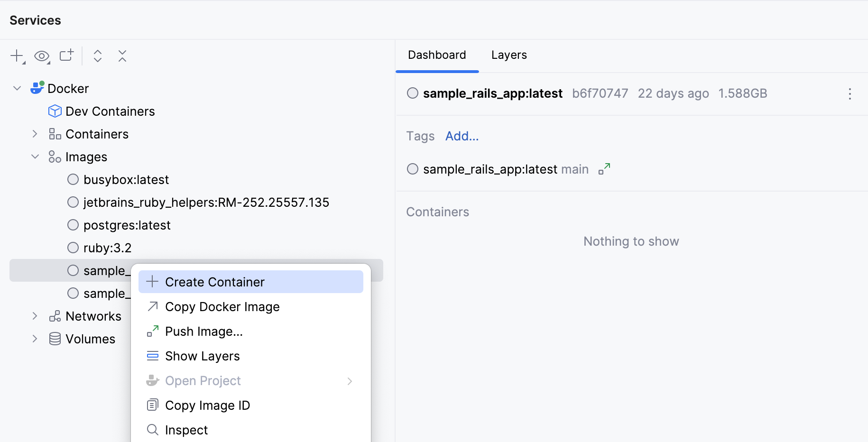868x442 pixels.
Task: Click the external link arrow beside main tag
Action: 604,168
